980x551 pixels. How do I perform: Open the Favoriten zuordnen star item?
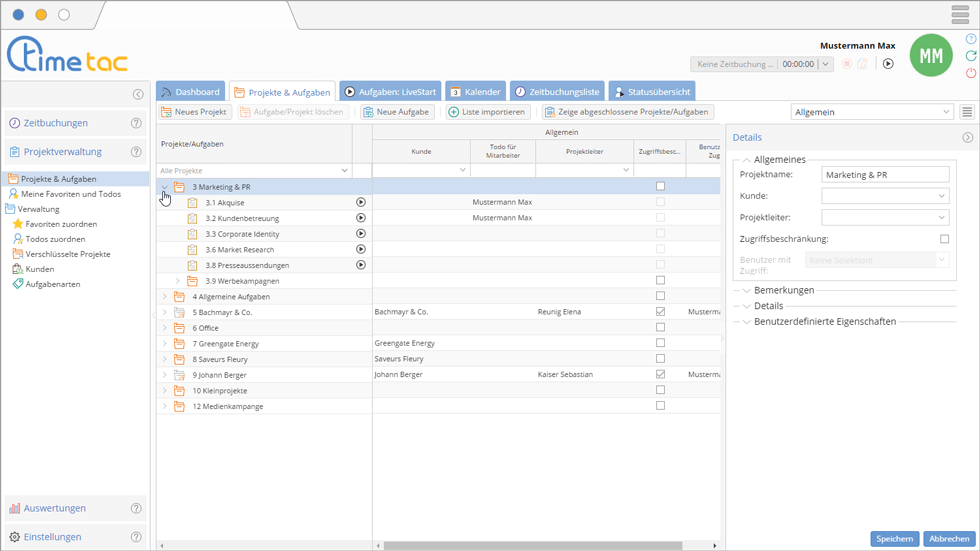pos(60,224)
